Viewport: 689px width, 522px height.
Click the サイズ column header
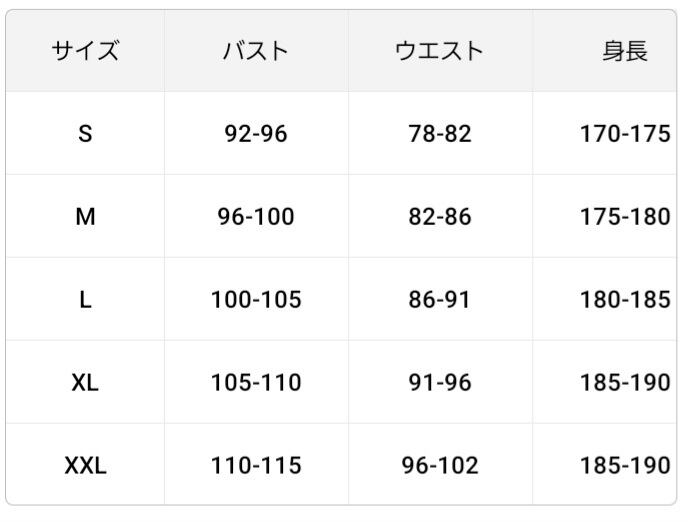click(85, 51)
